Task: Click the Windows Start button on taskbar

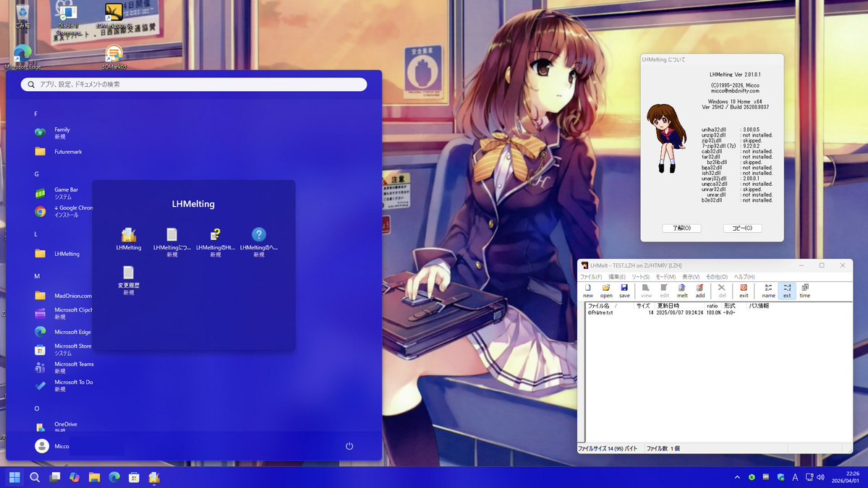Action: click(14, 477)
